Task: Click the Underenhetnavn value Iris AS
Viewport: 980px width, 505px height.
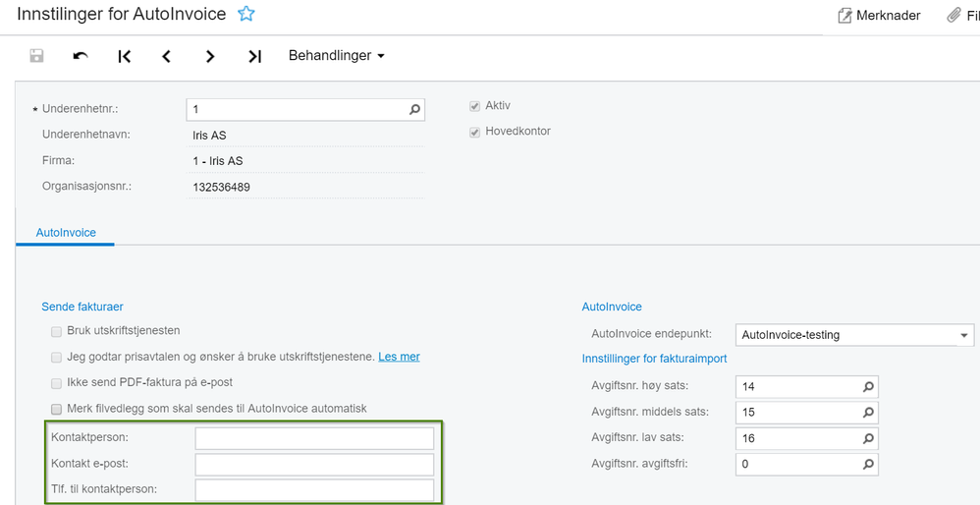Action: (209, 135)
